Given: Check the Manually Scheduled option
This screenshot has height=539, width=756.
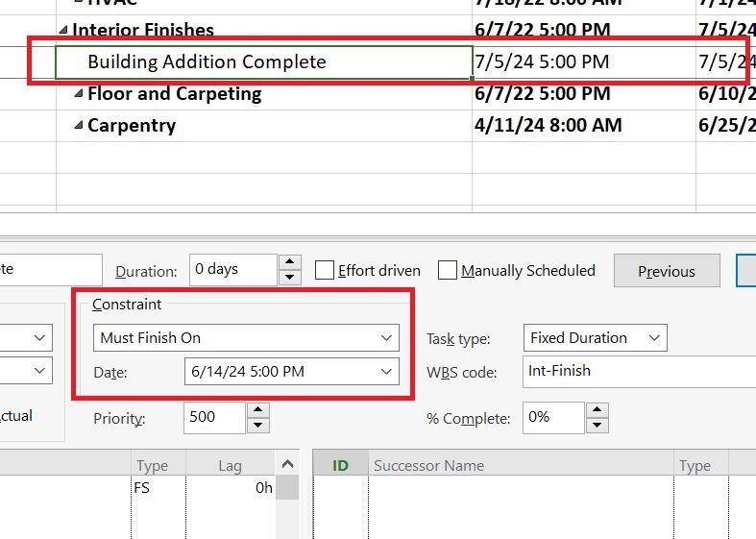Looking at the screenshot, I should point(448,271).
